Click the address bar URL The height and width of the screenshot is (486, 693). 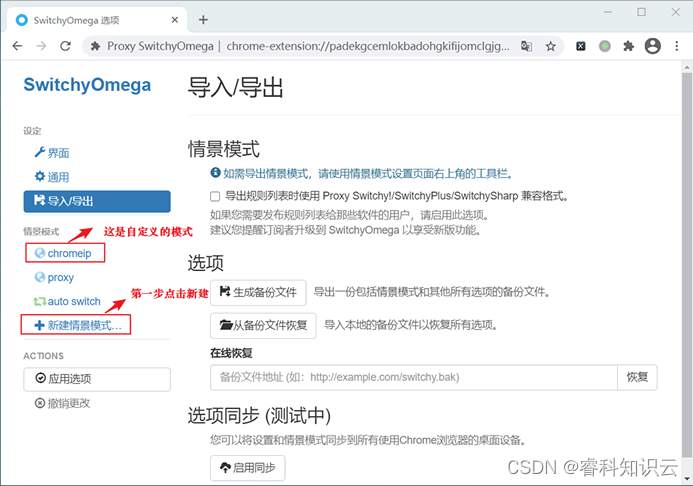click(x=368, y=46)
